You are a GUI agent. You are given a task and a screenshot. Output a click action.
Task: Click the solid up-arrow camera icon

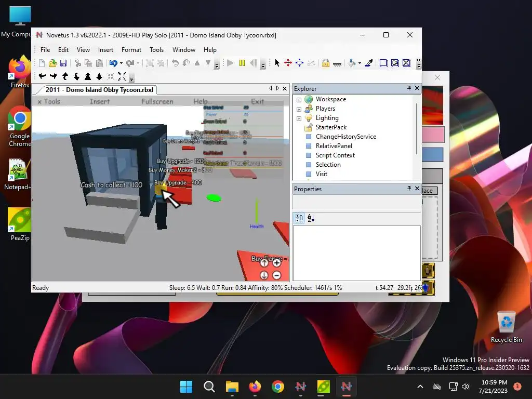88,76
